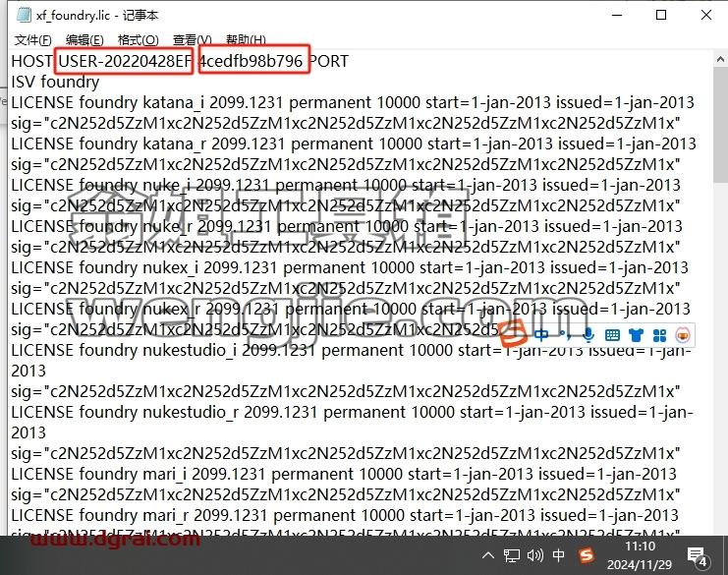Screen dimensions: 728x575
Task: Minimize the Notepad window
Action: pos(617,15)
